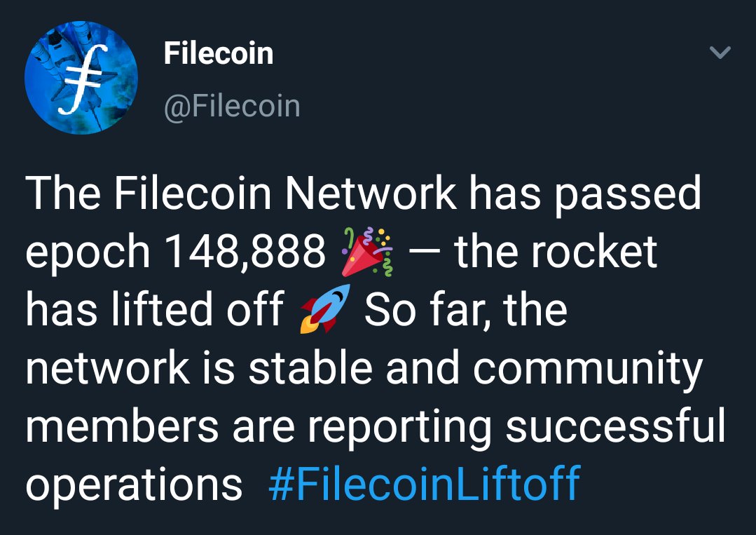Click the phrase "So far, the"
The width and height of the screenshot is (756, 535).
[466, 309]
